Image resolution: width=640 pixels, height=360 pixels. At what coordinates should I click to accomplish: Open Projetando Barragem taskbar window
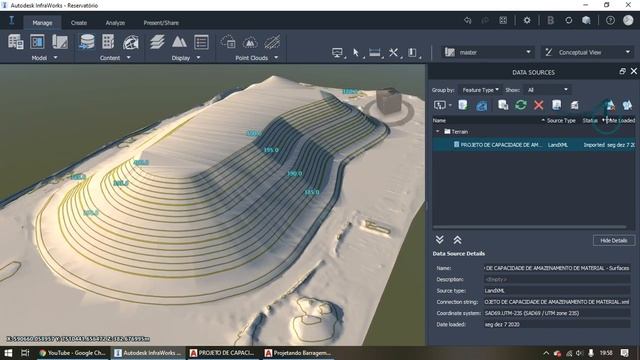pyautogui.click(x=298, y=353)
